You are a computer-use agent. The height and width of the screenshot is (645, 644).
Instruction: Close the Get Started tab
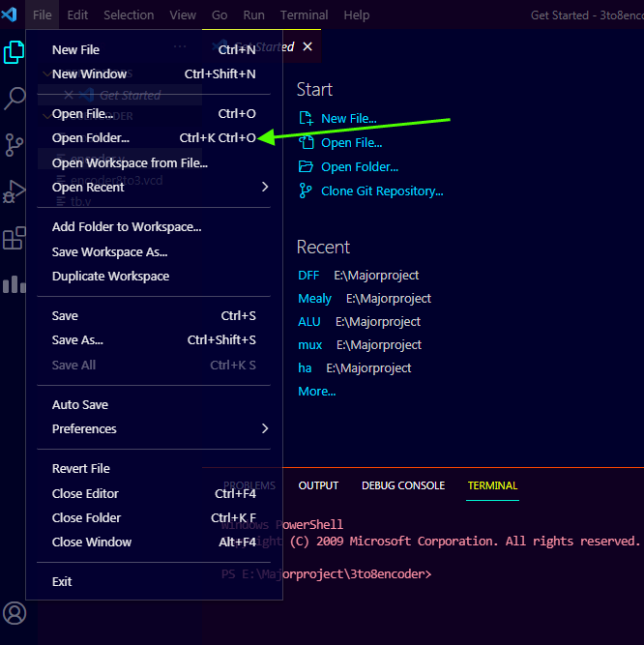coord(307,46)
